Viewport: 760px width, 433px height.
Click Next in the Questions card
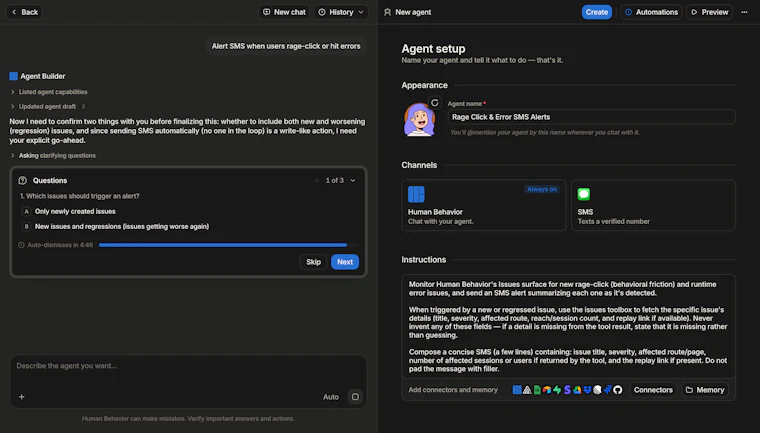pos(345,262)
